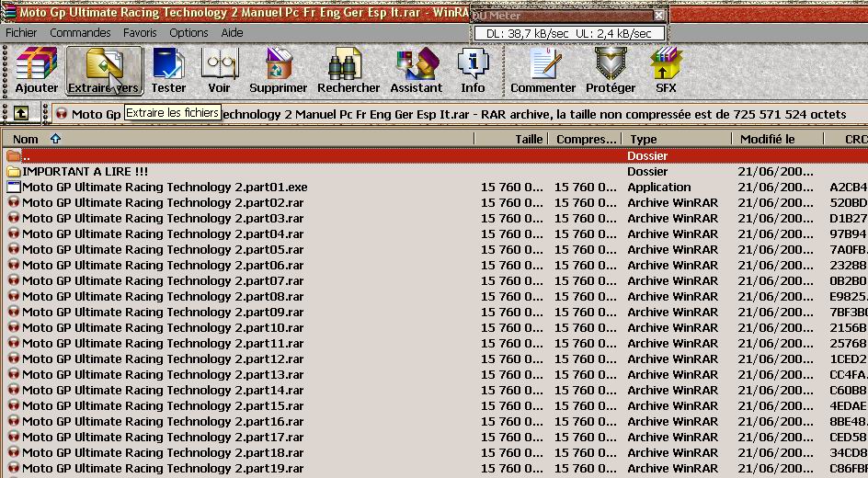This screenshot has width=868, height=478.
Task: Click the SFX conversion tool
Action: point(666,70)
